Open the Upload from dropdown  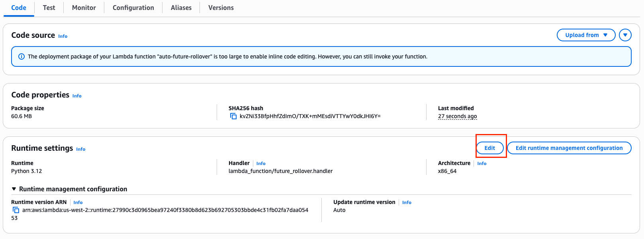(x=586, y=35)
